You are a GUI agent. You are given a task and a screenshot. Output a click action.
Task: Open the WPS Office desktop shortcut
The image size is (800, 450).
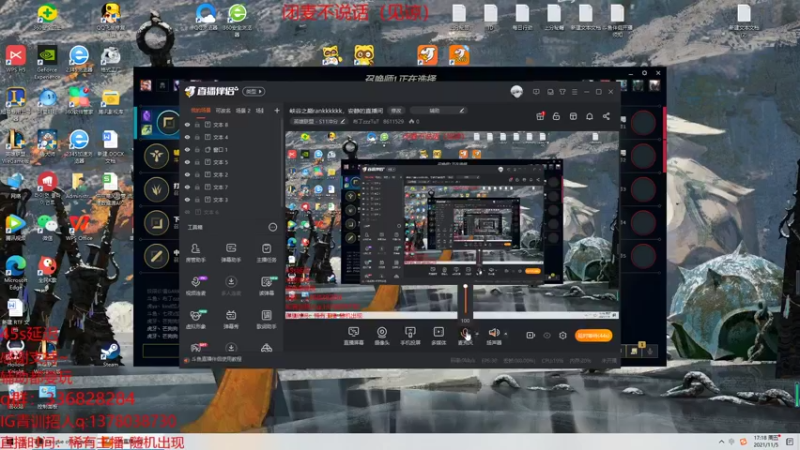(x=78, y=228)
